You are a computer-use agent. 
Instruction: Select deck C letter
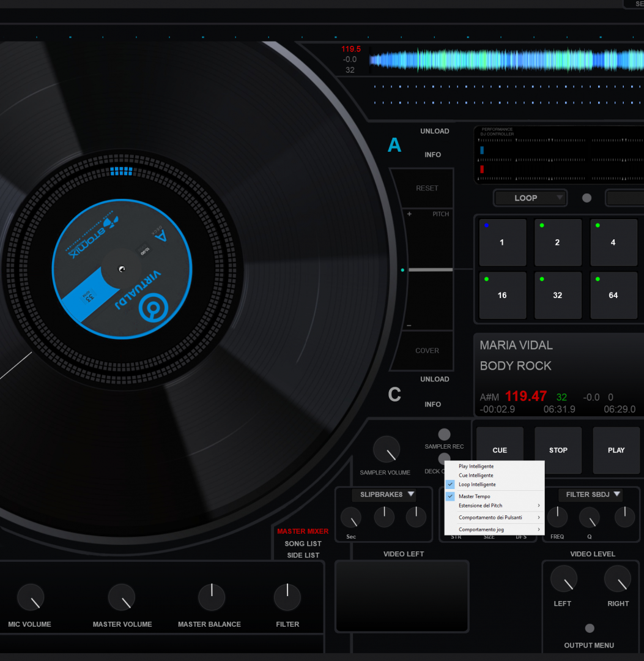tap(394, 395)
